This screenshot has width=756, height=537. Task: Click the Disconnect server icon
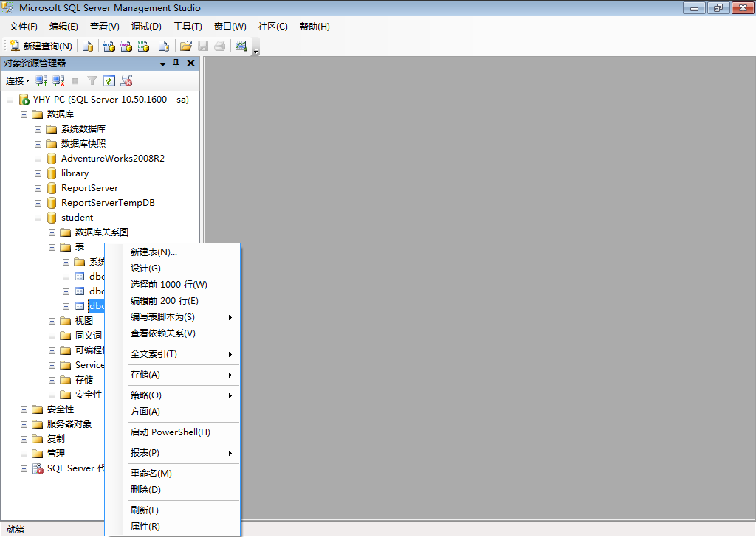point(59,81)
